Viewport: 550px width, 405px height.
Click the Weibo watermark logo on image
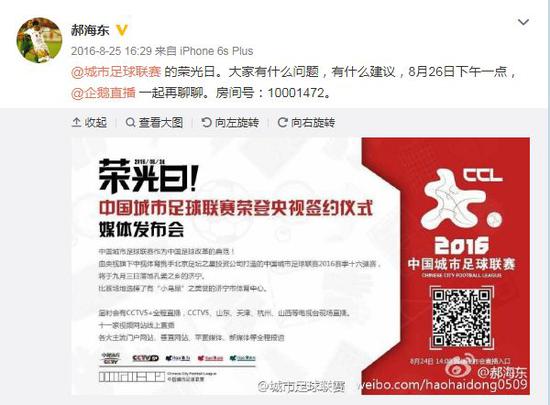[461, 368]
